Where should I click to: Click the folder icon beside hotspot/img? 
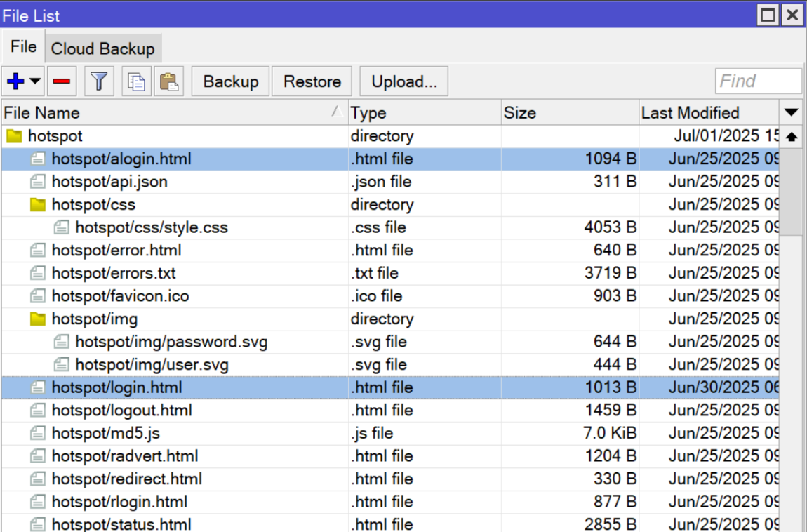(39, 319)
